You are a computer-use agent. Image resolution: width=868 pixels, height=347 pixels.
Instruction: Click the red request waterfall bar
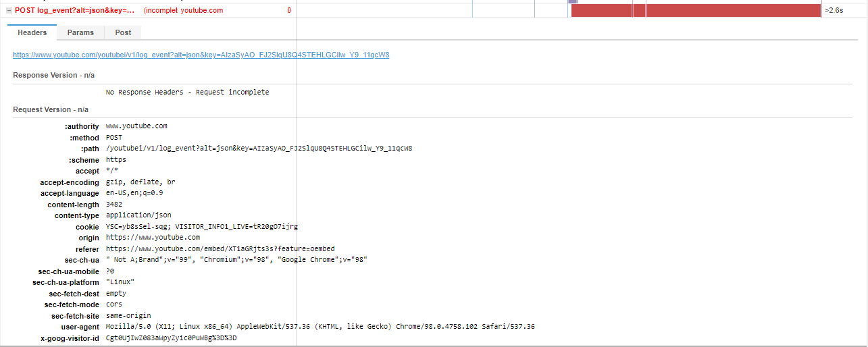click(x=696, y=10)
